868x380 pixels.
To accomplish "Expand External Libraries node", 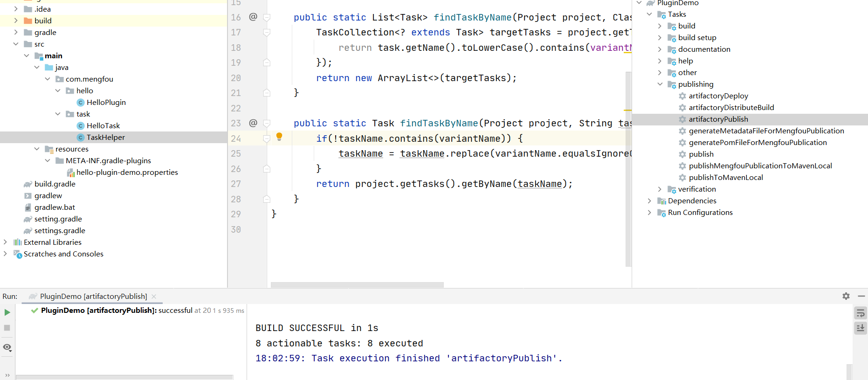I will pos(5,242).
